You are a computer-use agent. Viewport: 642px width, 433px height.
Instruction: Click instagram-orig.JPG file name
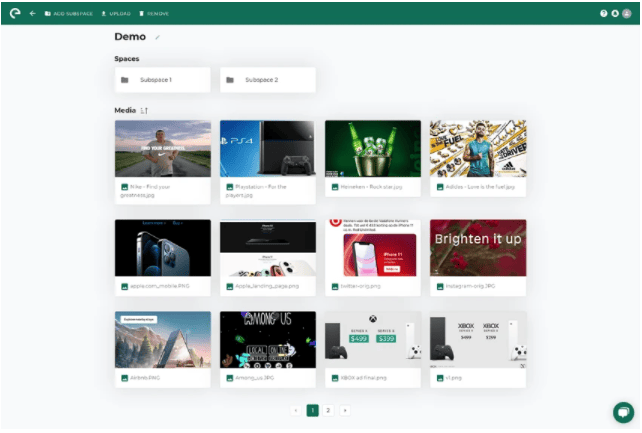pyautogui.click(x=470, y=286)
